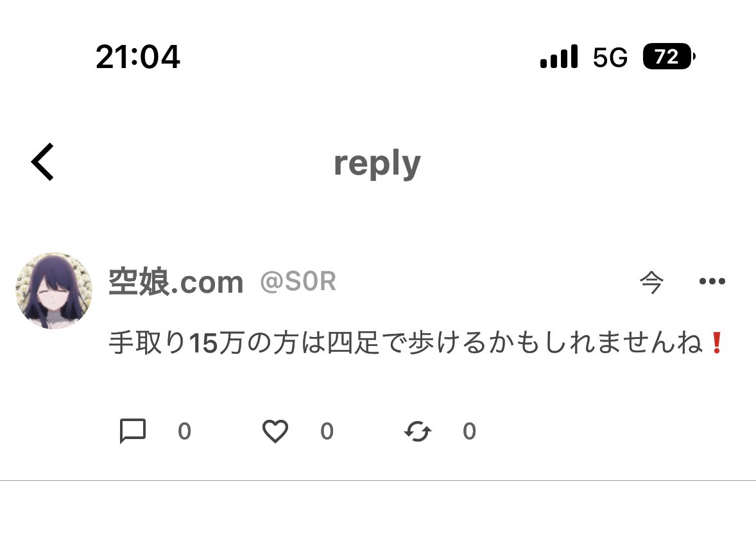Image resolution: width=756 pixels, height=536 pixels.
Task: Tap the cellular signal bars icon
Action: [559, 56]
